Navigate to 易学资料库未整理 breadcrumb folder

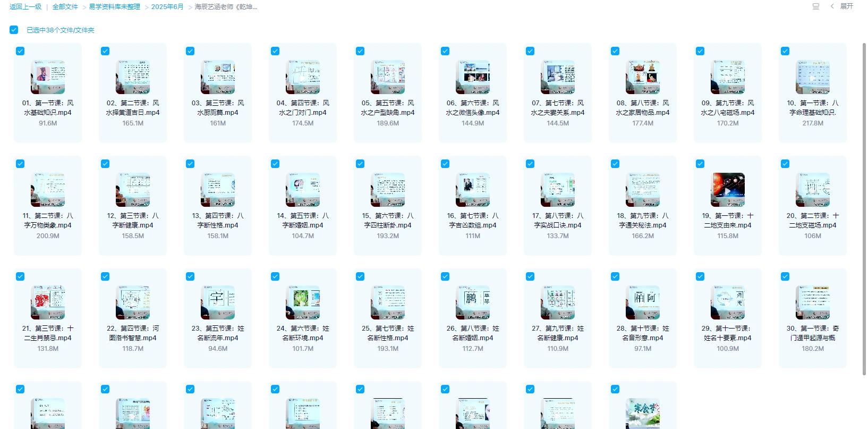click(x=114, y=7)
